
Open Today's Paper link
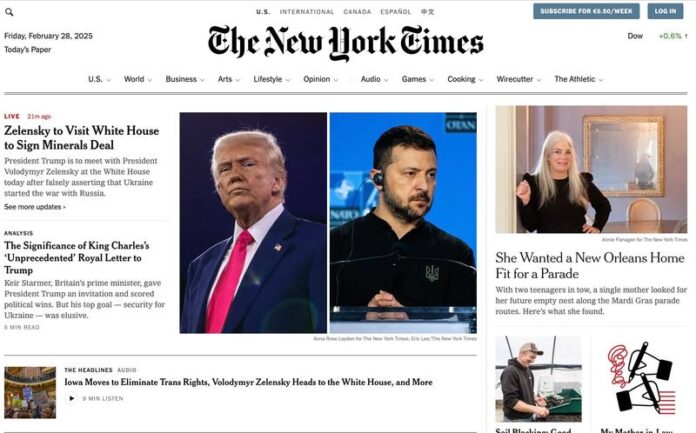(28, 49)
